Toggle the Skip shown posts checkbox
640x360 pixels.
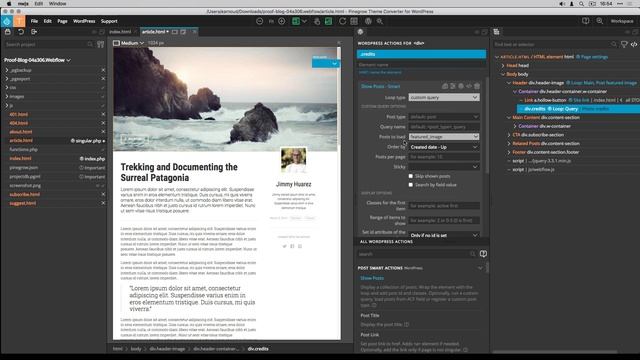tap(411, 176)
